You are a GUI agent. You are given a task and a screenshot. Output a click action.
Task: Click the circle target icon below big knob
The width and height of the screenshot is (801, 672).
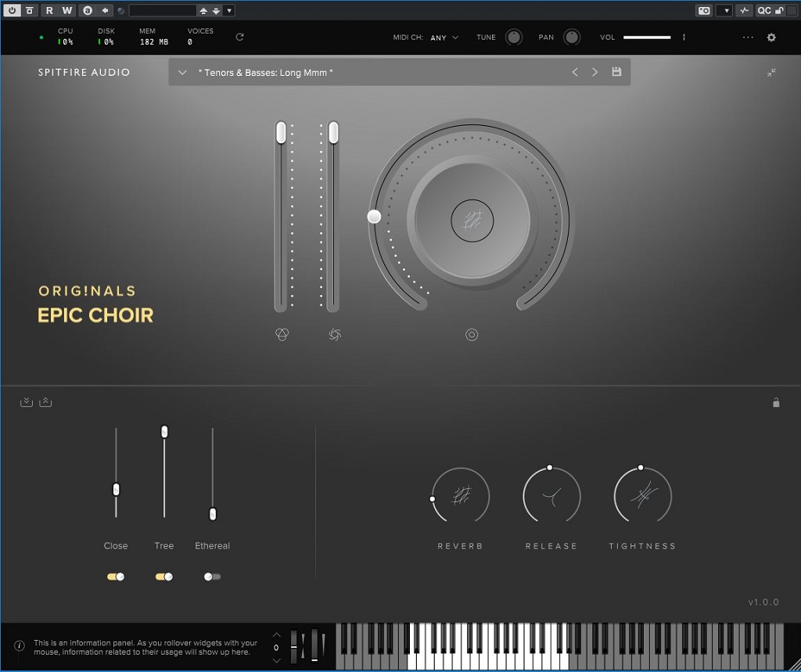click(472, 335)
